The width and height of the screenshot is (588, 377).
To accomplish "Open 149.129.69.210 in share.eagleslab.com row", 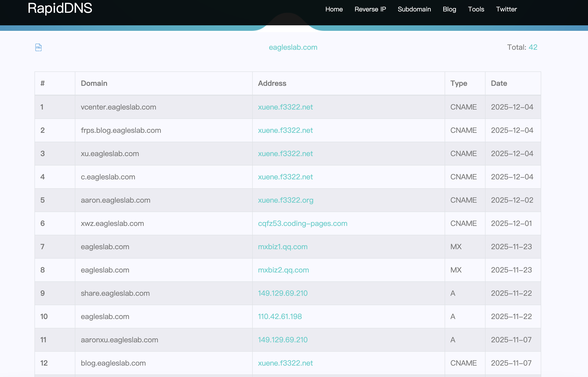I will click(x=283, y=293).
